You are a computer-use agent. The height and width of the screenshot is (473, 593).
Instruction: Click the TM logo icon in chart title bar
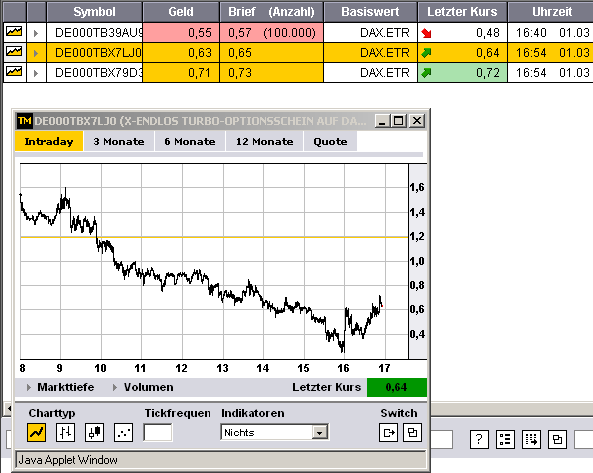point(25,121)
